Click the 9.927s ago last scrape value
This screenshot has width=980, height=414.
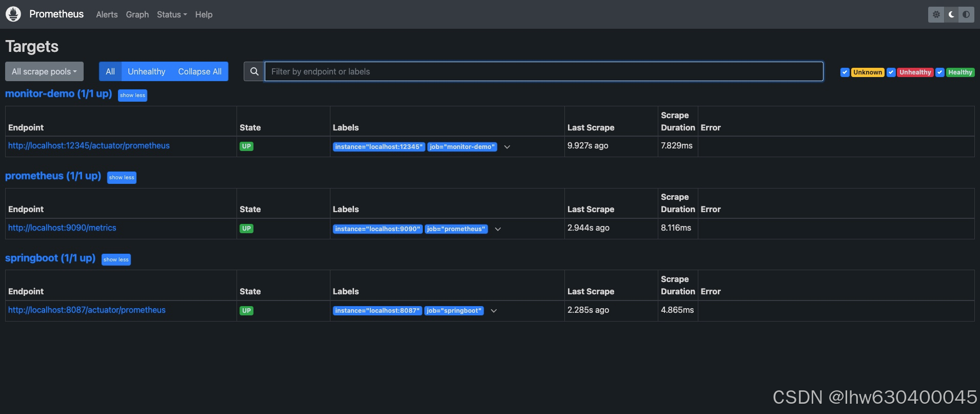tap(587, 146)
